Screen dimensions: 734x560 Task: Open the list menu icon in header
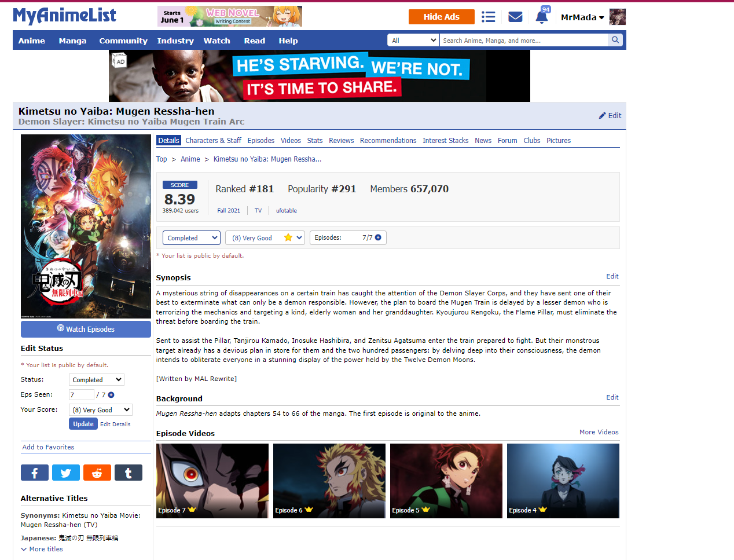pyautogui.click(x=489, y=17)
